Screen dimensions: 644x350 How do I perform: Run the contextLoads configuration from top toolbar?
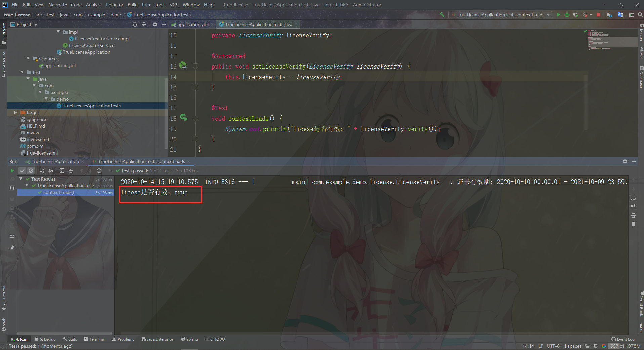coord(558,15)
